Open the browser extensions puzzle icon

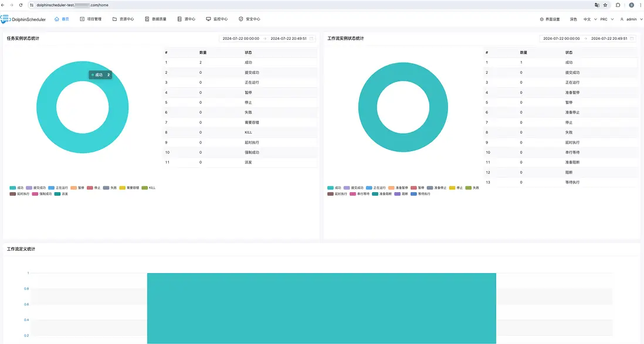click(x=618, y=5)
